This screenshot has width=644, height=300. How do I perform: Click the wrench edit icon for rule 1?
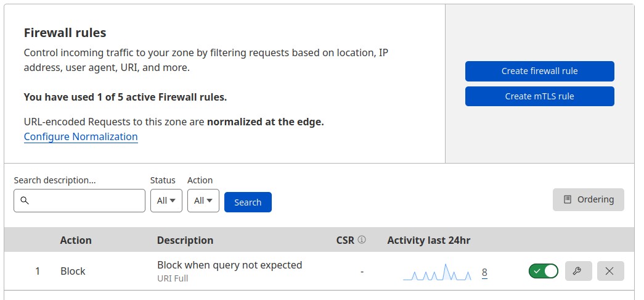pos(578,271)
